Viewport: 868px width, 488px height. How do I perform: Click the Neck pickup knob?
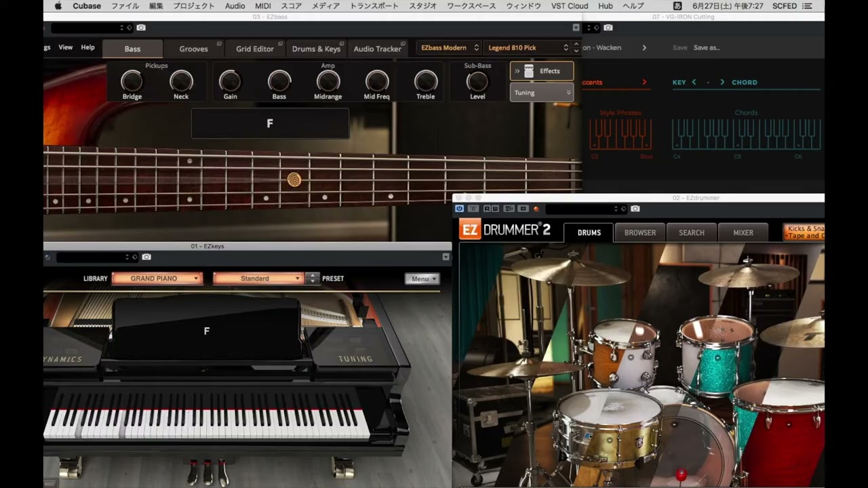tap(181, 81)
